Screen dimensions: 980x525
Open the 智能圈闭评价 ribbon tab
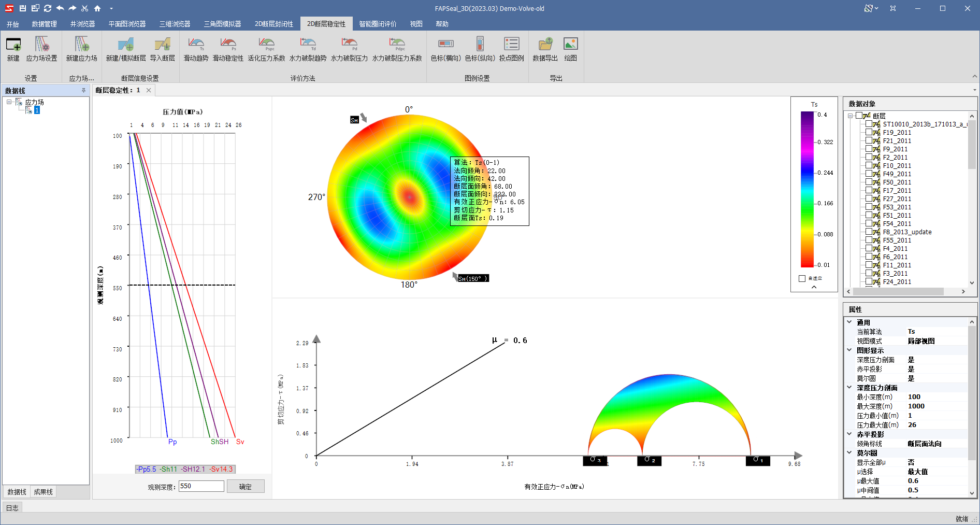click(378, 24)
